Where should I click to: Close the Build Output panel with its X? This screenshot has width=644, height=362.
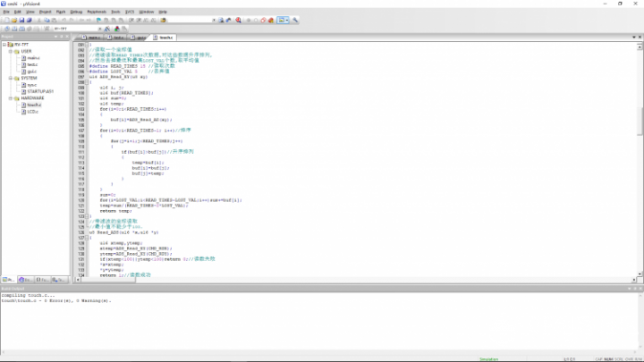640,289
